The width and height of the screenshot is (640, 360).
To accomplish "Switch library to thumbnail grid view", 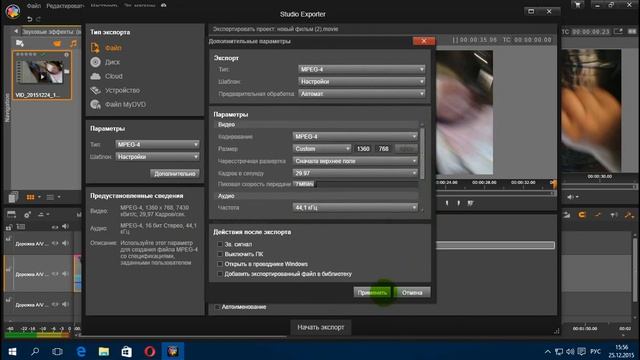I will tap(30, 197).
